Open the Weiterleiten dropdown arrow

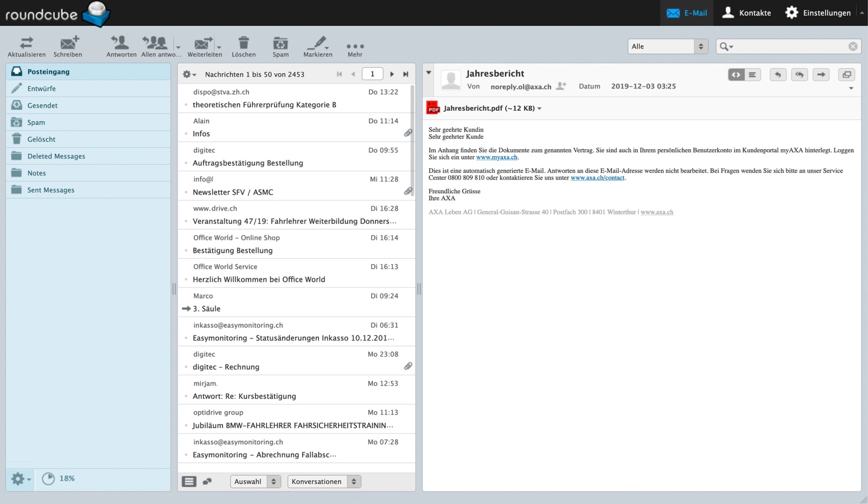click(x=219, y=47)
